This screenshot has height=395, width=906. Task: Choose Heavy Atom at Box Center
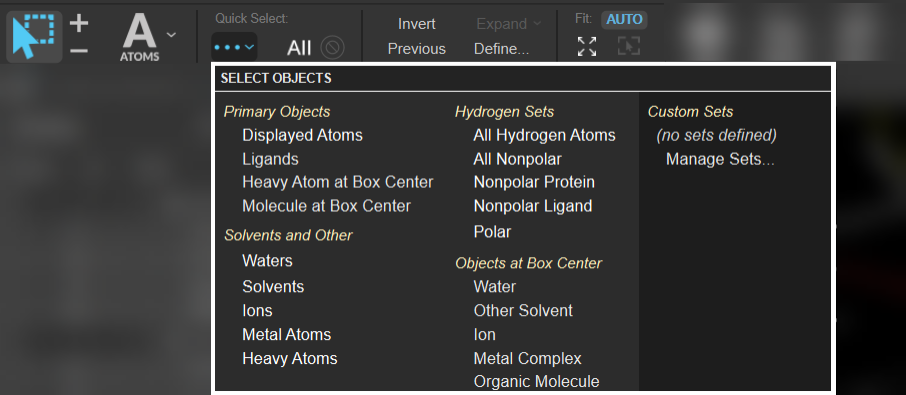pos(337,182)
